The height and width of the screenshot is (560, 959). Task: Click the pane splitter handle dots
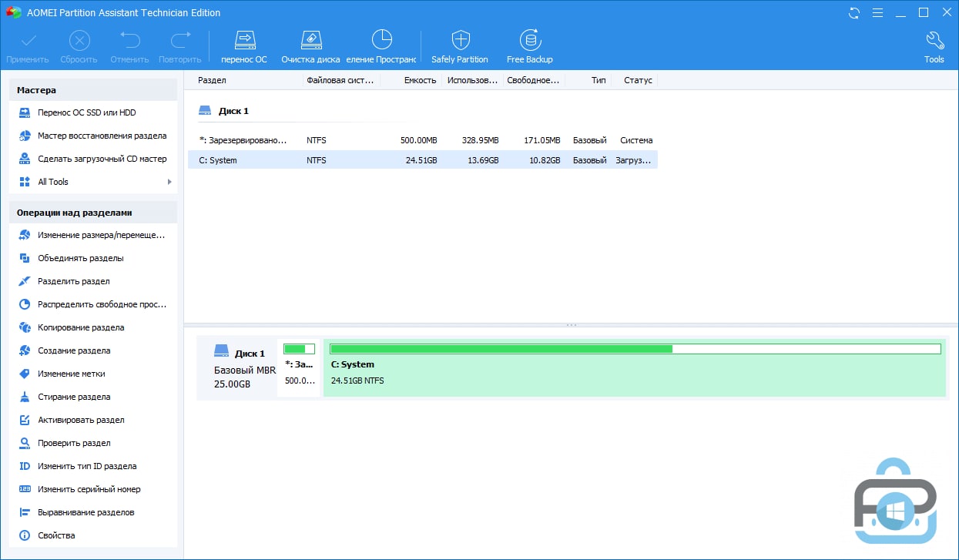[x=571, y=325]
